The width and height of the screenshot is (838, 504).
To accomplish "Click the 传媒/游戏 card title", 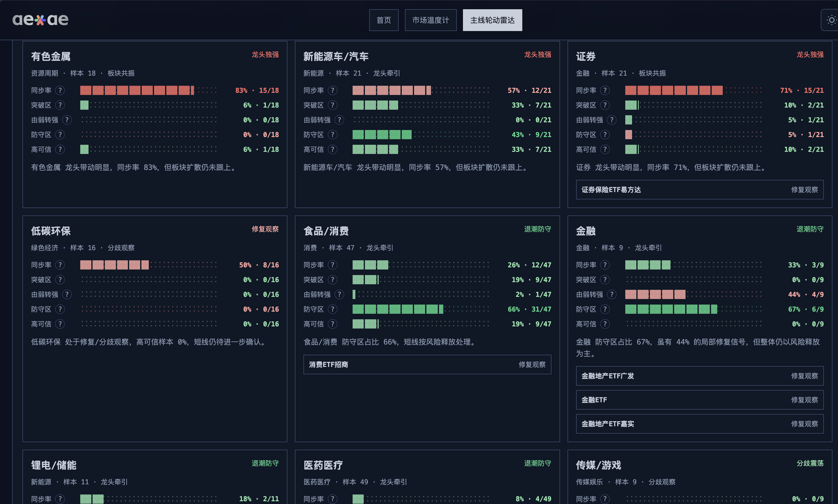I will [599, 465].
